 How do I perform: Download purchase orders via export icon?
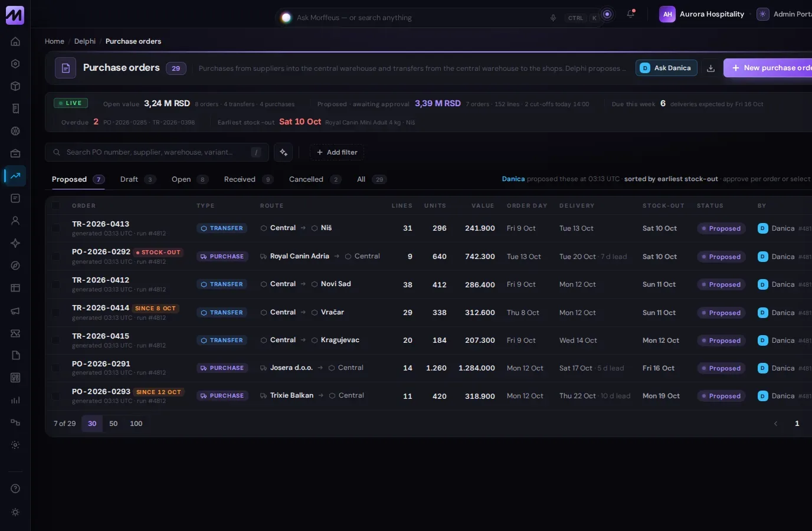[x=711, y=68]
